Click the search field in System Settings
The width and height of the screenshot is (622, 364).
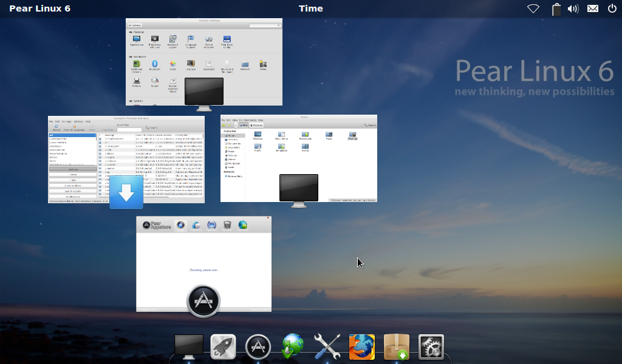point(265,25)
